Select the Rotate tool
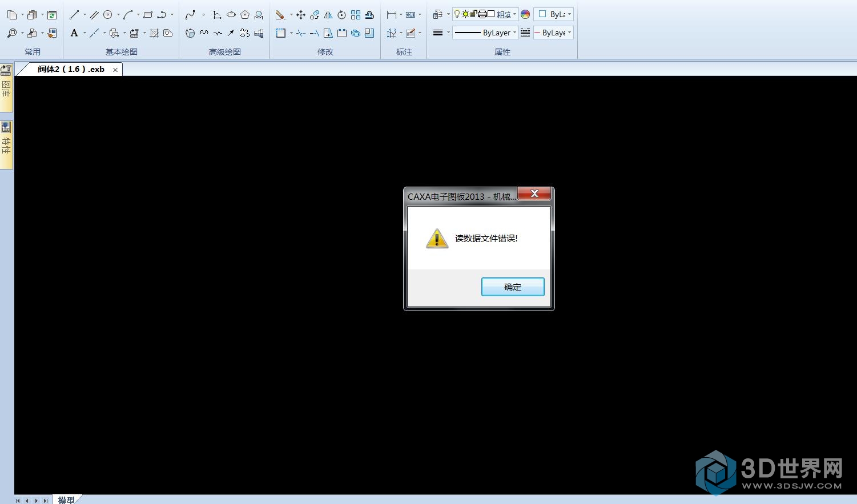 (342, 15)
